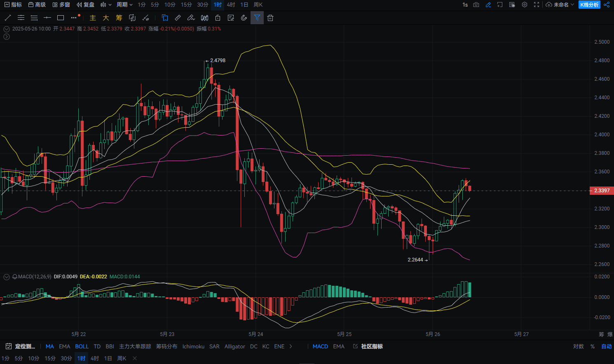
Task: Click the filter funnel tool icon
Action: pyautogui.click(x=257, y=18)
